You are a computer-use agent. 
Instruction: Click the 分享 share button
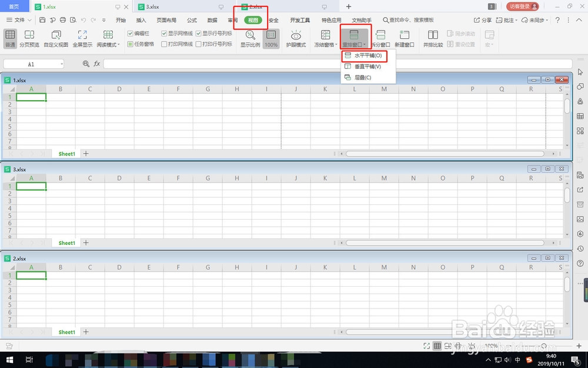click(x=483, y=20)
